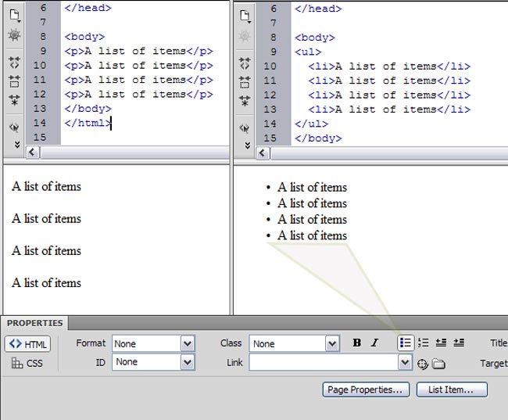Open File Management icon in right code toolbar
This screenshot has height=420, width=508.
(x=245, y=16)
